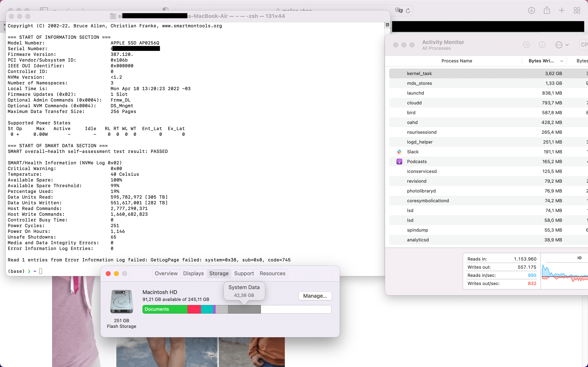The width and height of the screenshot is (588, 367).
Task: Click the reader lines icon in the Terminal window
Action: pos(387,25)
